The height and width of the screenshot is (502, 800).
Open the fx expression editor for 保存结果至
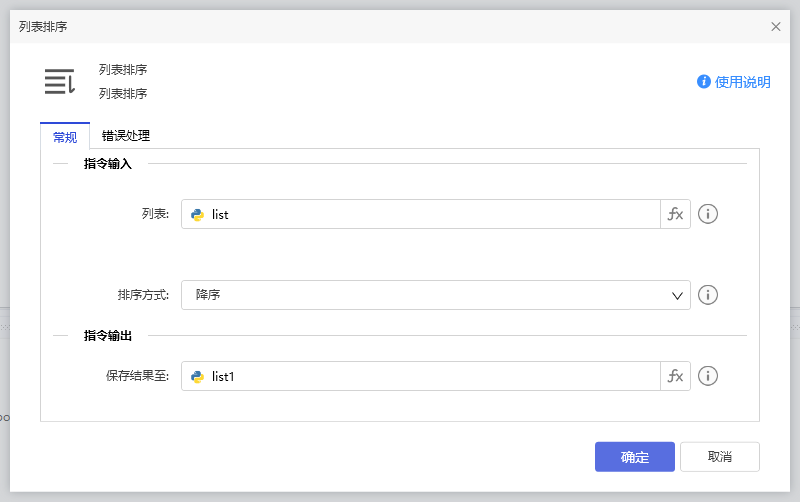coord(676,376)
